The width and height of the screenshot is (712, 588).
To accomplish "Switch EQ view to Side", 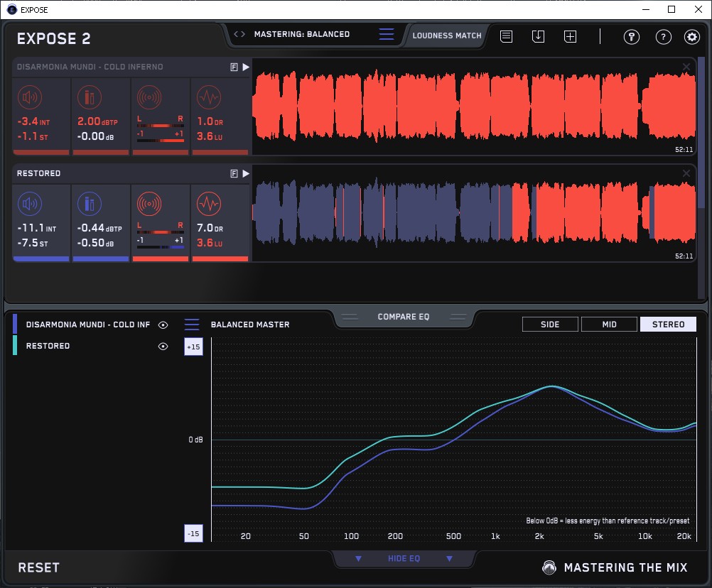I will click(x=550, y=325).
